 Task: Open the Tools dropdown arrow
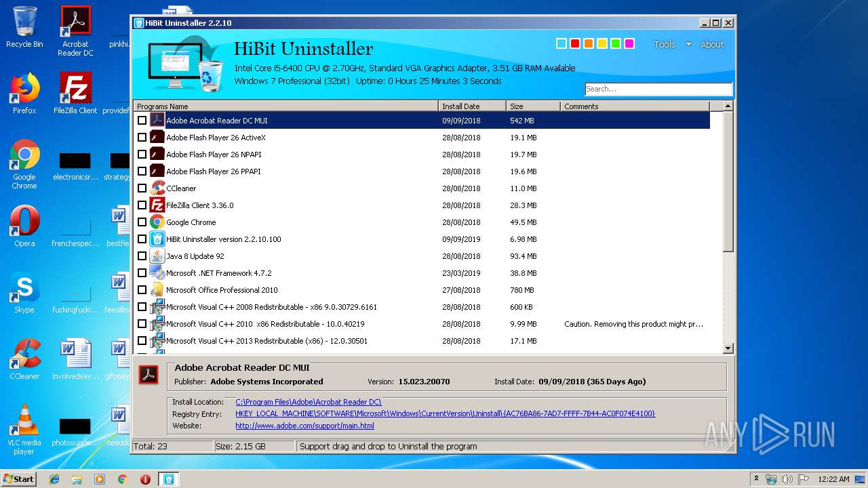click(x=688, y=44)
